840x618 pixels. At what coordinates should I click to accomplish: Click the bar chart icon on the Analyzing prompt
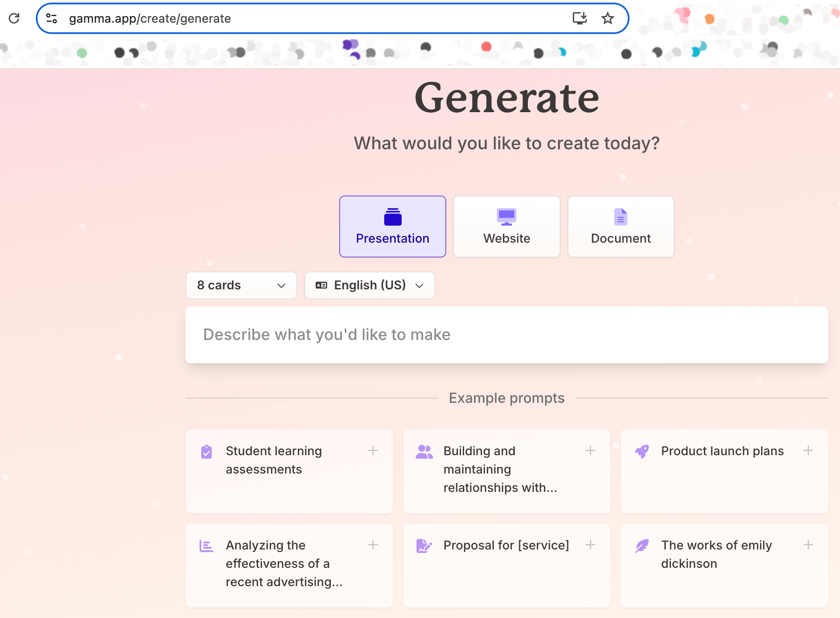(207, 546)
